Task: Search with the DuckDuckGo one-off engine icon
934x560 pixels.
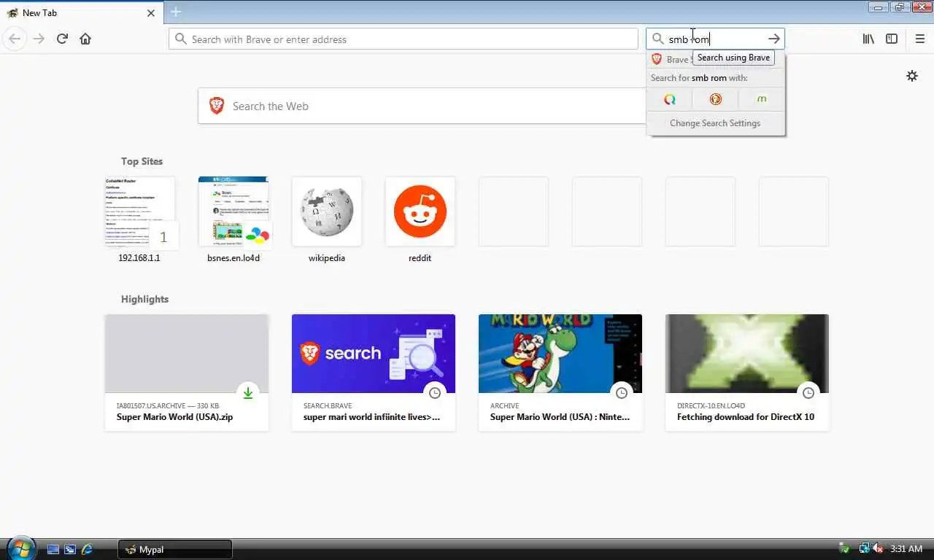Action: (715, 99)
